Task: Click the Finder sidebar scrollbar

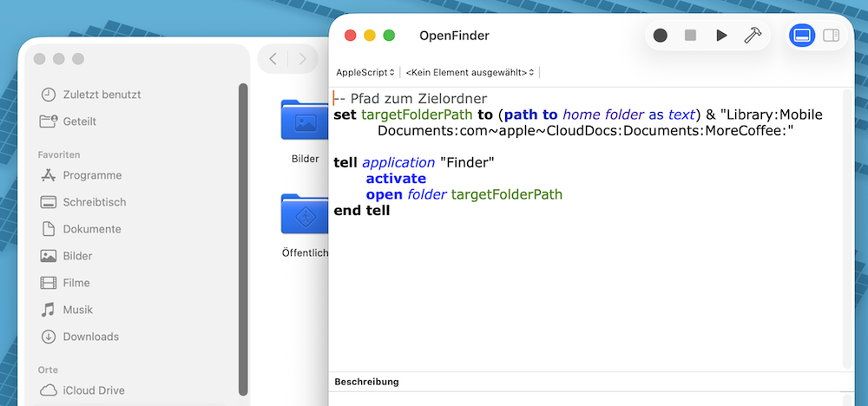Action: (243, 239)
